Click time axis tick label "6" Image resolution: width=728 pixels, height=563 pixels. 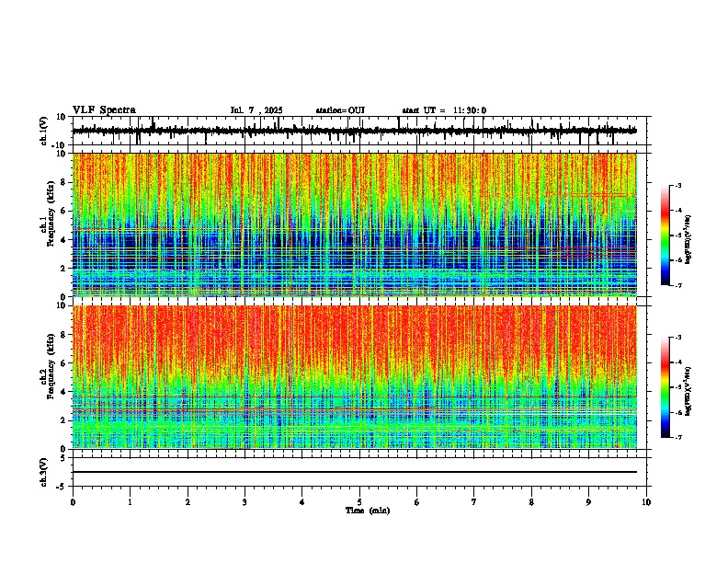coord(417,502)
